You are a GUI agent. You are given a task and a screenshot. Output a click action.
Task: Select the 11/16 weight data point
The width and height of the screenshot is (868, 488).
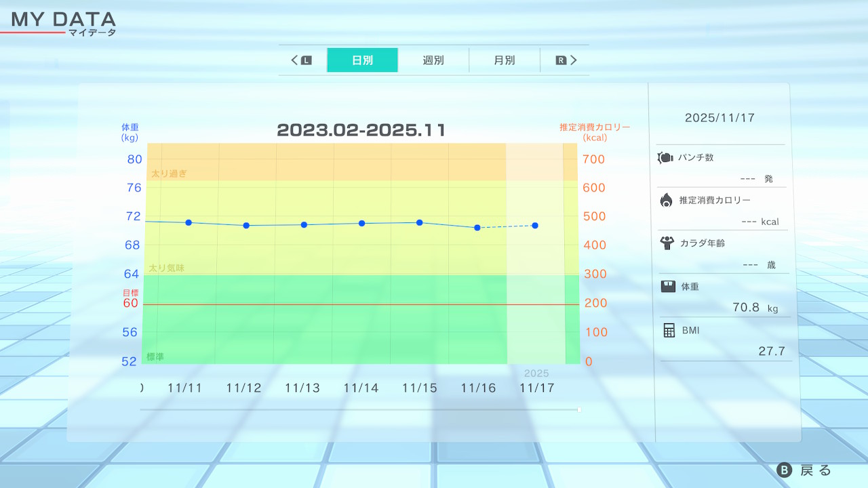coord(477,228)
